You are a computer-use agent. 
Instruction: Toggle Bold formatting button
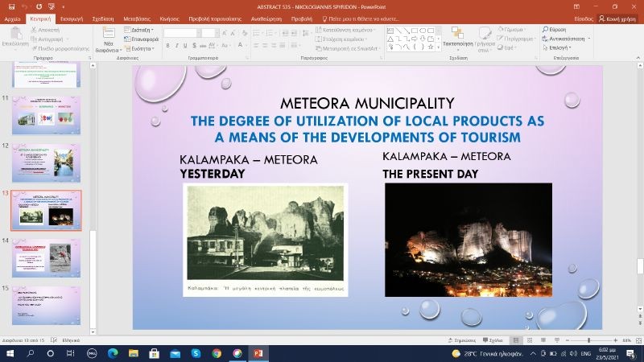point(167,47)
